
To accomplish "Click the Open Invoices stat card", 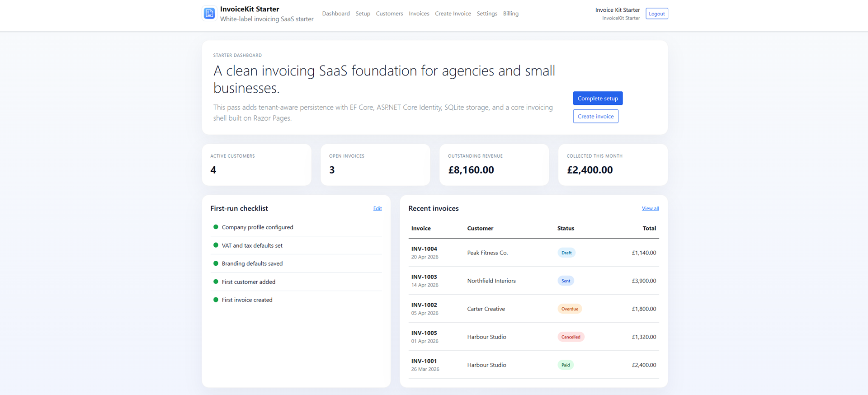I will click(375, 165).
